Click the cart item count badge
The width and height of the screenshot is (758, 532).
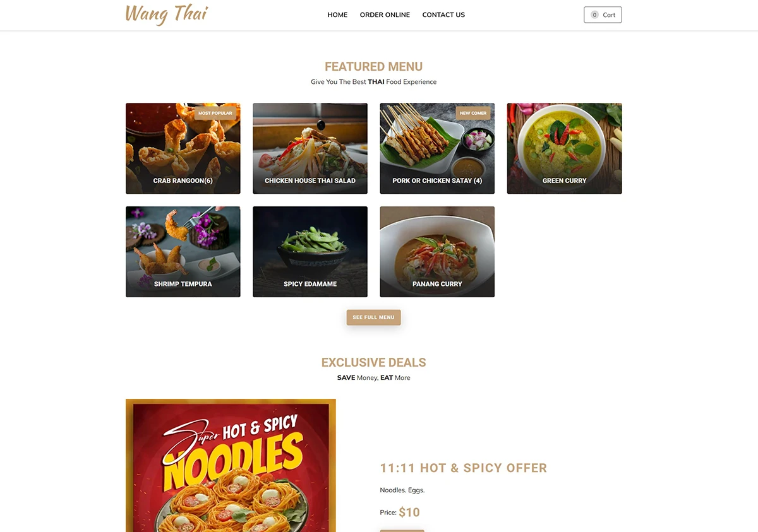point(594,15)
